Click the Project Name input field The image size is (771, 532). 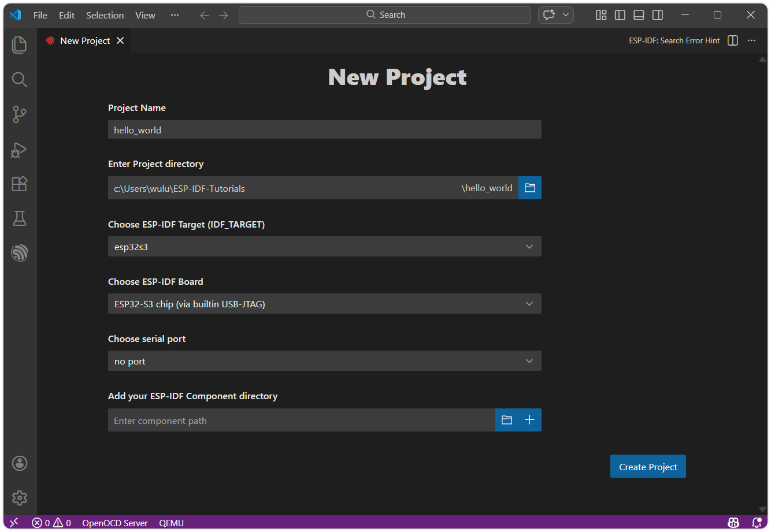(324, 129)
